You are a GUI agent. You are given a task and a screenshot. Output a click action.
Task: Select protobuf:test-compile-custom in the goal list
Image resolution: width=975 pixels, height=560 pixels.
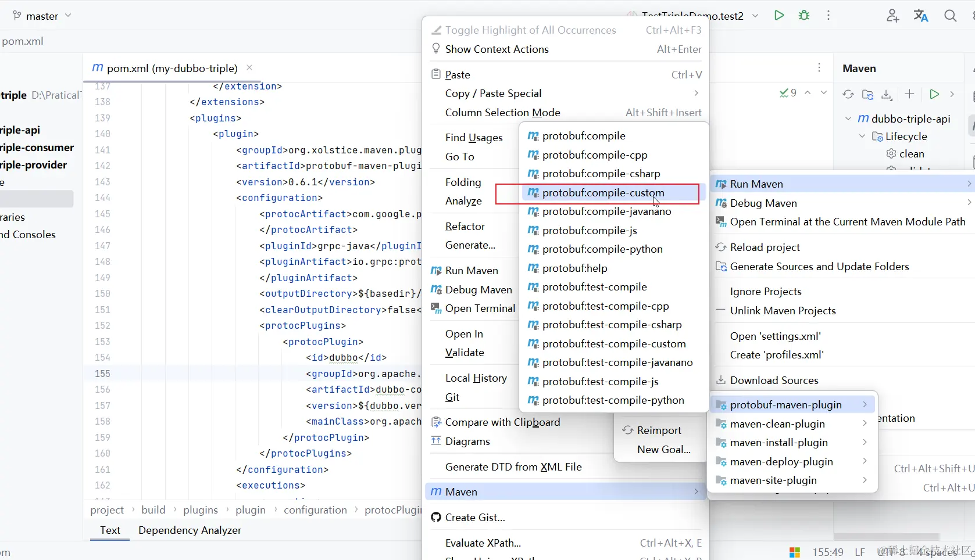[x=613, y=343]
